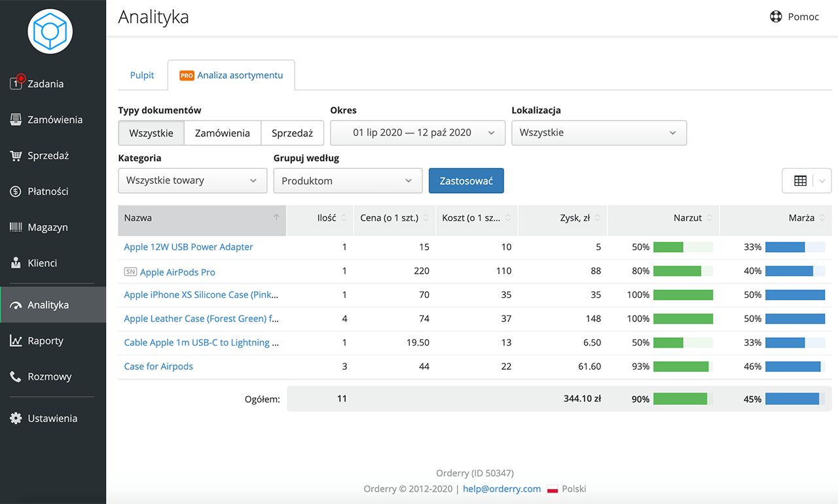Open Case for Airpods product link
The image size is (838, 504).
point(158,367)
